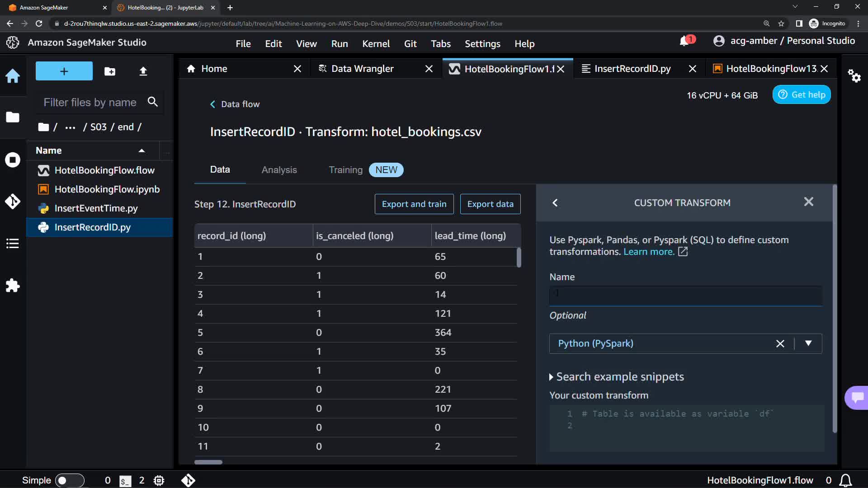Open the Extension Manager puzzle icon
Image resolution: width=868 pixels, height=488 pixels.
[x=13, y=285]
